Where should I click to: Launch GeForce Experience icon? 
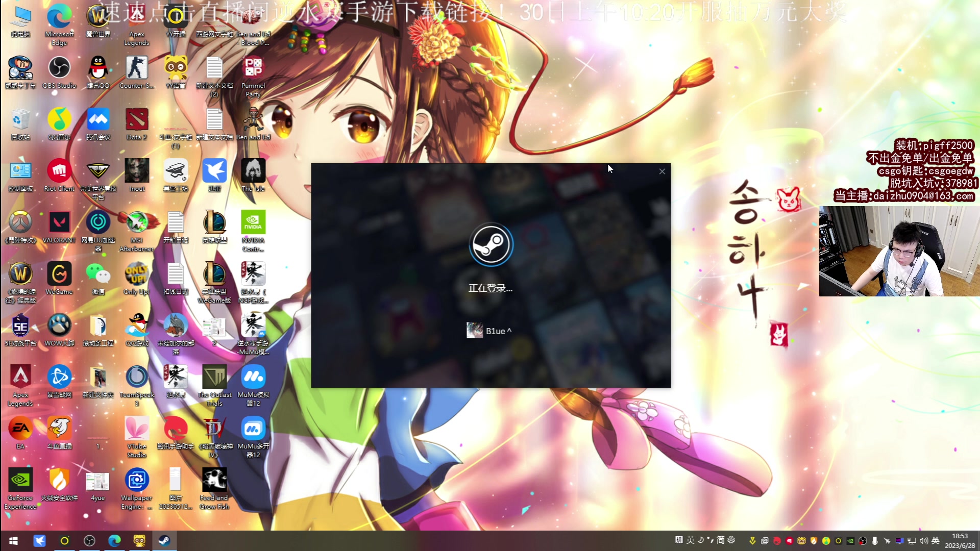[20, 481]
